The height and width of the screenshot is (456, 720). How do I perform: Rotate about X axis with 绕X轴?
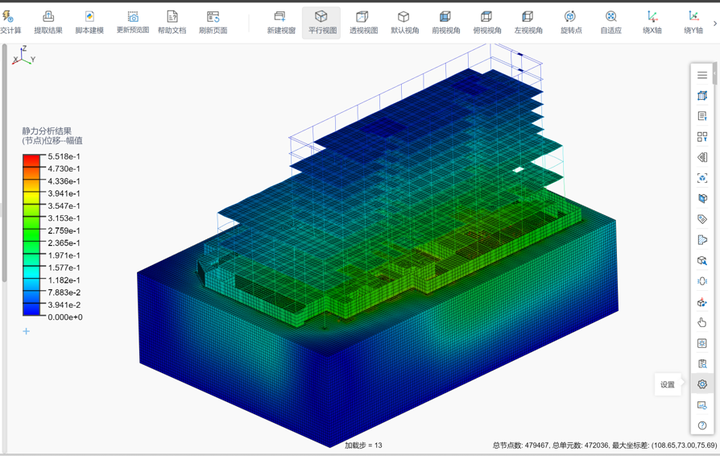click(x=652, y=21)
